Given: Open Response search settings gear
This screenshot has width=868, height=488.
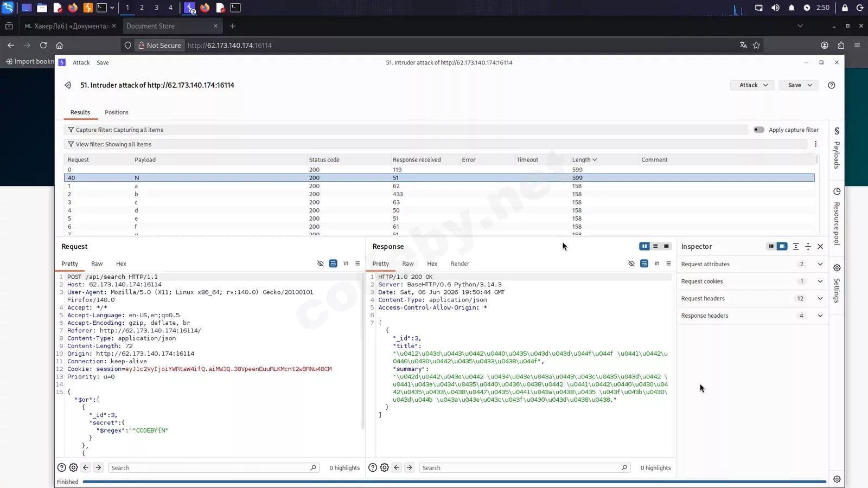Looking at the screenshot, I should [384, 467].
